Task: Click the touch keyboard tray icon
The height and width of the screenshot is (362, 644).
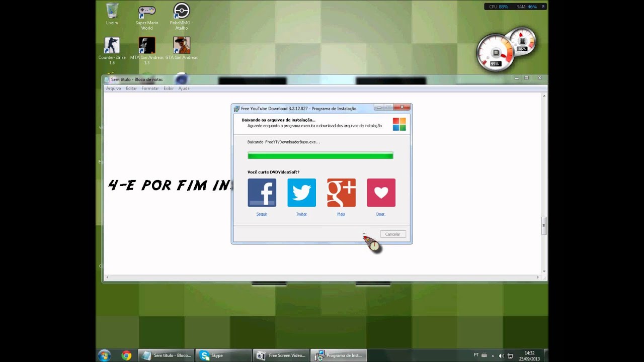Action: pyautogui.click(x=485, y=355)
